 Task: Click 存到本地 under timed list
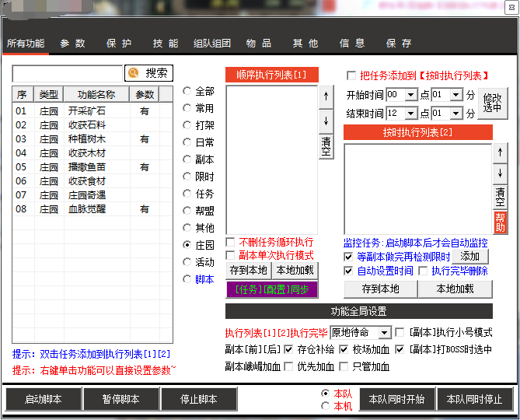pos(380,289)
